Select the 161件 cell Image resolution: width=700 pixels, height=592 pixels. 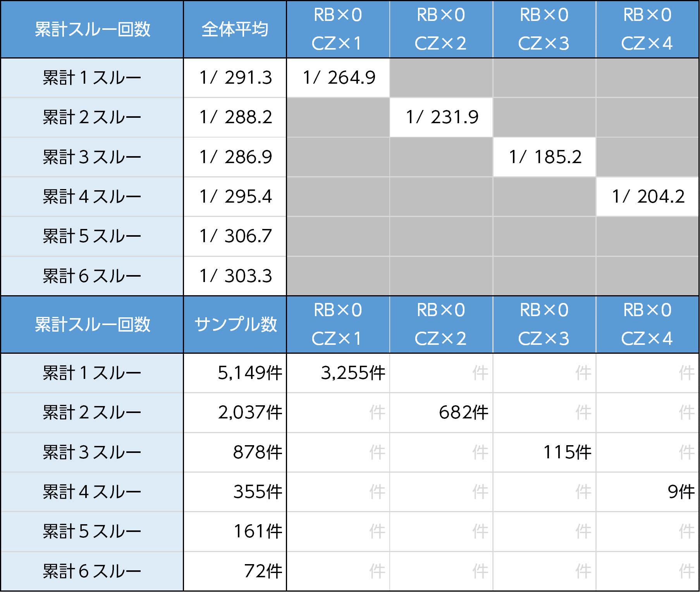235,532
